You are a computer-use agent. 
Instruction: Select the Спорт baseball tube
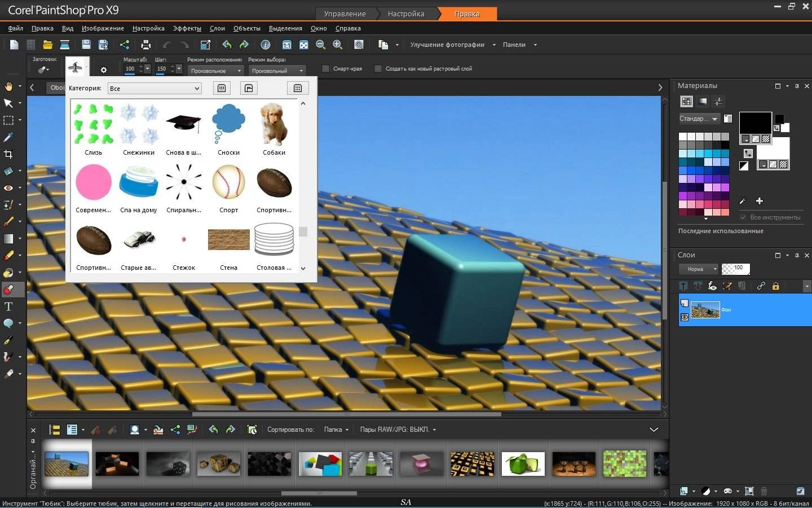pos(228,187)
